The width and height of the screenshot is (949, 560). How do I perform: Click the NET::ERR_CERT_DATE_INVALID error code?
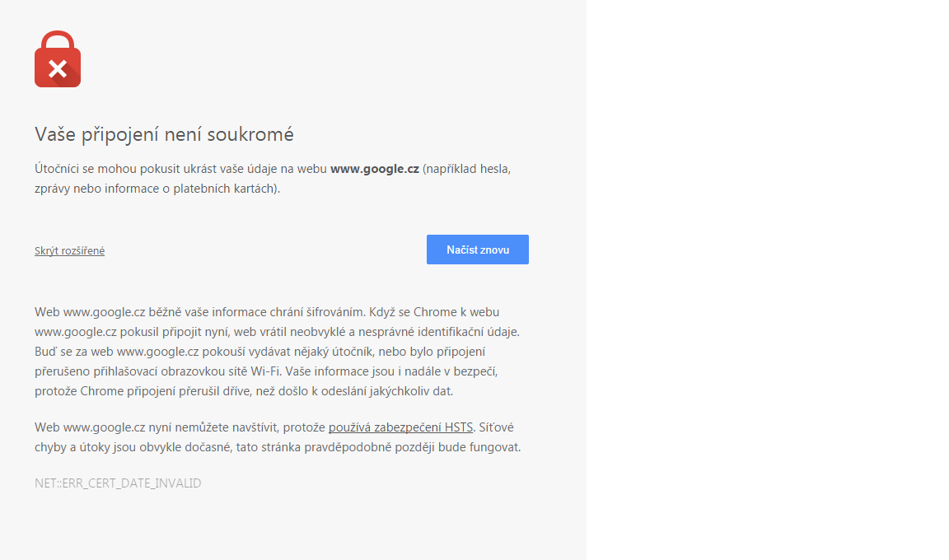118,483
